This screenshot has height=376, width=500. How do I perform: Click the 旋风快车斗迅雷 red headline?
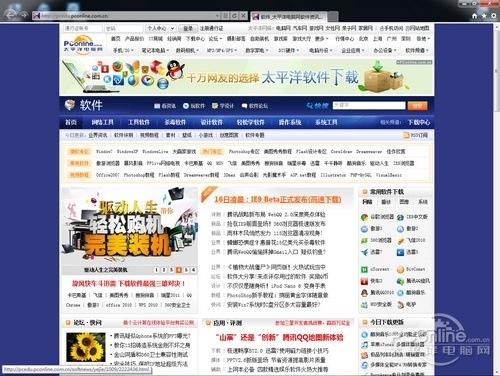[x=129, y=284]
